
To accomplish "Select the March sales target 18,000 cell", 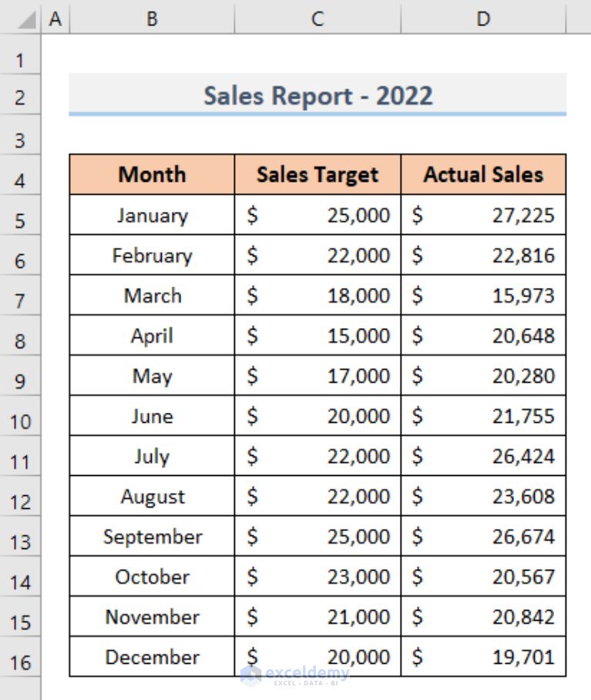I will pyautogui.click(x=317, y=295).
